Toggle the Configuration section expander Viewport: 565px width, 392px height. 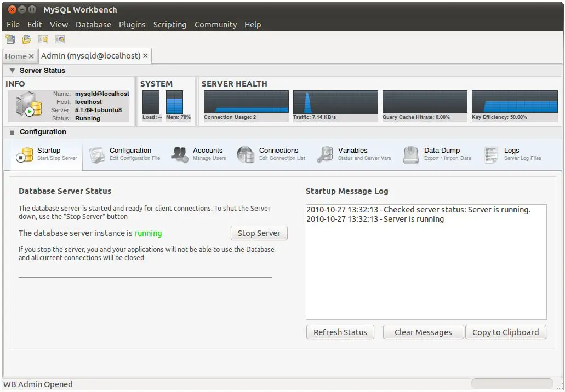[12, 132]
